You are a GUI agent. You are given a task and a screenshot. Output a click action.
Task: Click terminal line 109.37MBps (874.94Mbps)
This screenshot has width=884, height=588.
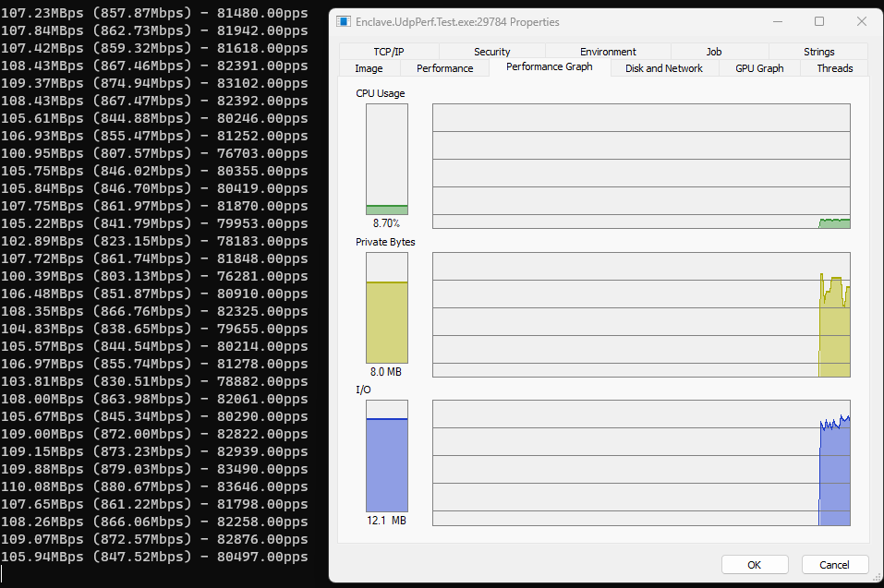pyautogui.click(x=154, y=83)
